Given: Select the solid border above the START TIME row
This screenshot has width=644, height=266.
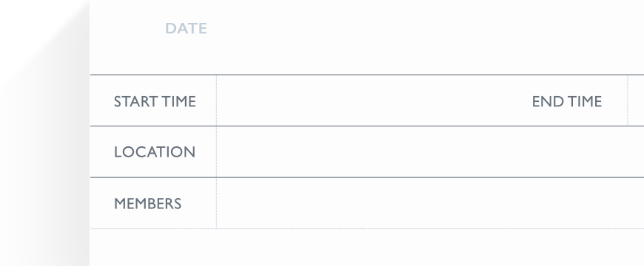Looking at the screenshot, I should click(x=366, y=75).
